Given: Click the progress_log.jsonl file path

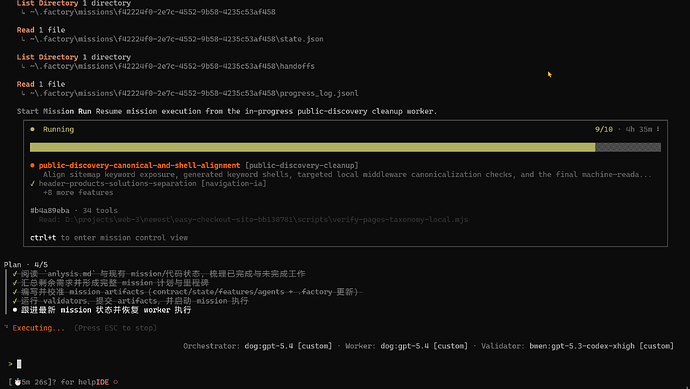Looking at the screenshot, I should [194, 93].
